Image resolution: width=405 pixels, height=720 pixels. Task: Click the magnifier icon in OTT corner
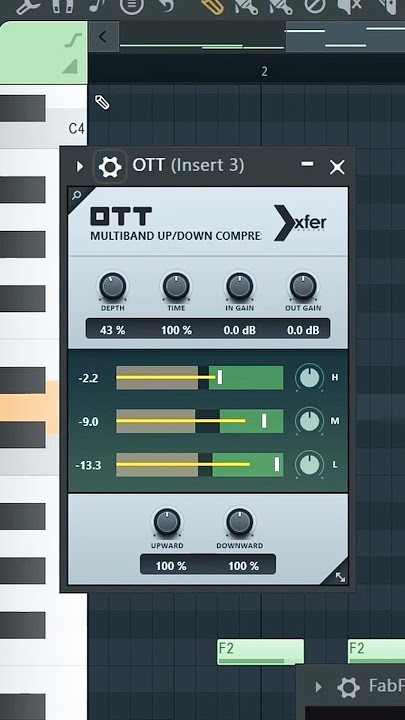(76, 196)
